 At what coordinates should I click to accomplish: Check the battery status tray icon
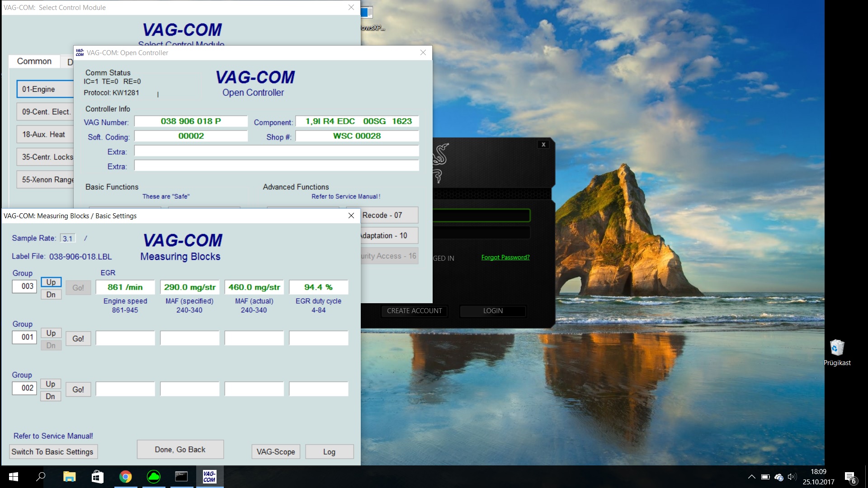pos(765,477)
